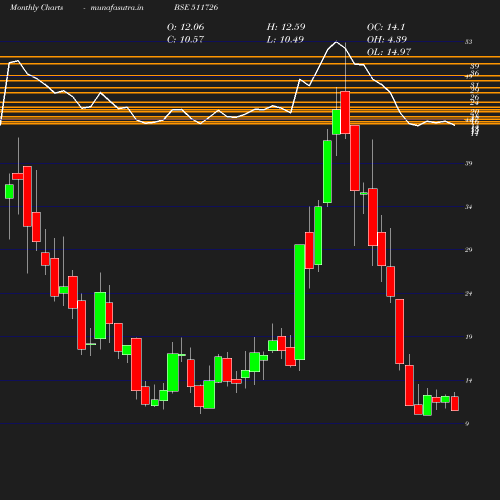The width and height of the screenshot is (500, 500).
Task: Click the low value 'L: 10.49'
Action: click(x=285, y=40)
